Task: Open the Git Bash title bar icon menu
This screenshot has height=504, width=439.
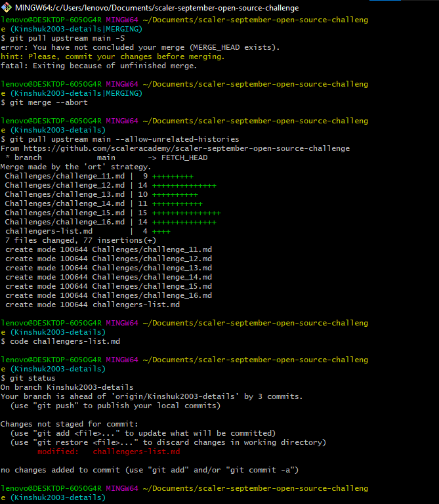Action: (x=6, y=7)
